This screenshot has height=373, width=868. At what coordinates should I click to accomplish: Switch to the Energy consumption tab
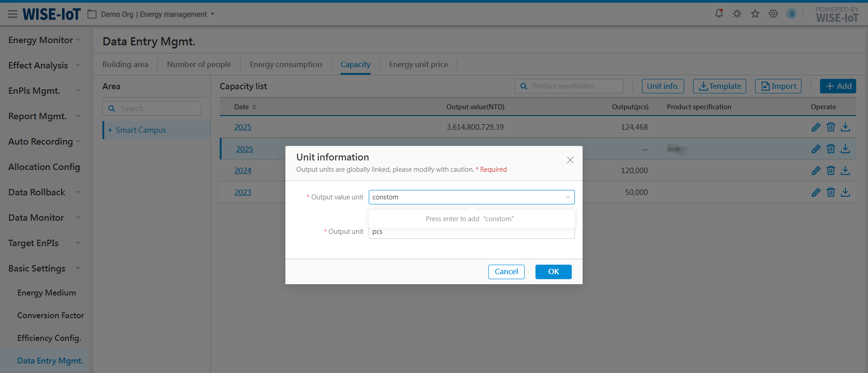click(285, 64)
